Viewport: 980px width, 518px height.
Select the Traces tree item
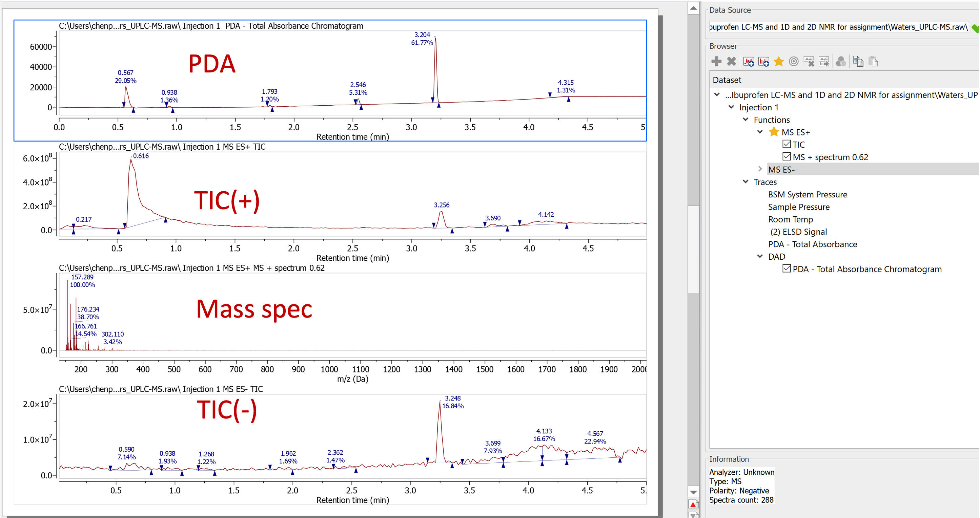tap(765, 182)
